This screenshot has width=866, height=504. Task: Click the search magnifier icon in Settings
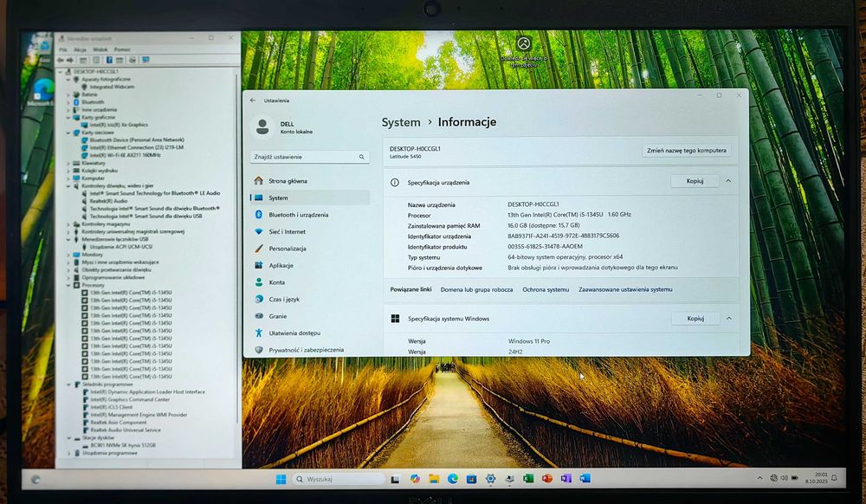pyautogui.click(x=362, y=157)
